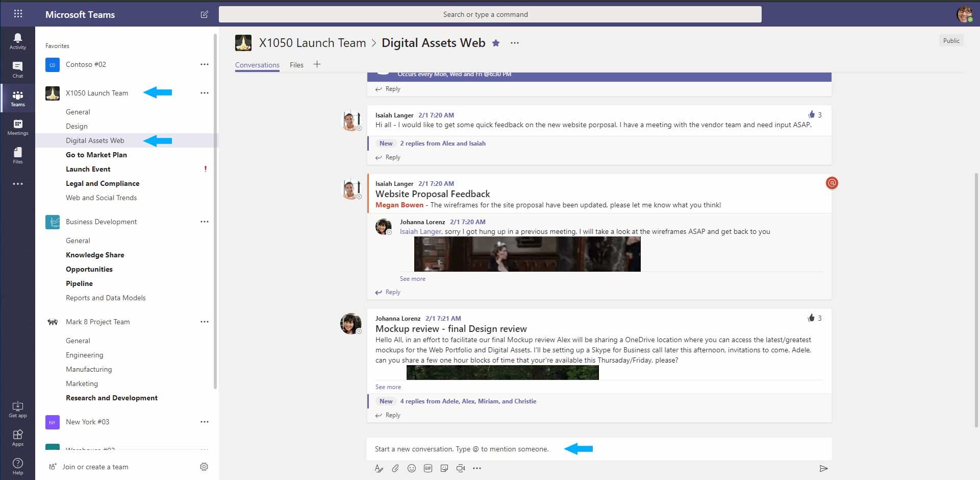Click the @ mention badge on Website Proposal

click(832, 183)
